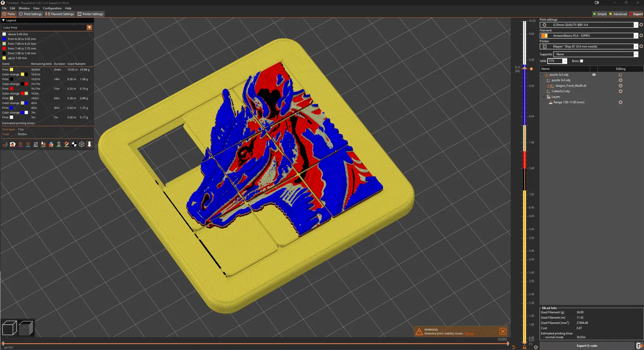Click the edit icon for dragon_Front_66x66.stl
The height and width of the screenshot is (350, 644).
pyautogui.click(x=621, y=86)
